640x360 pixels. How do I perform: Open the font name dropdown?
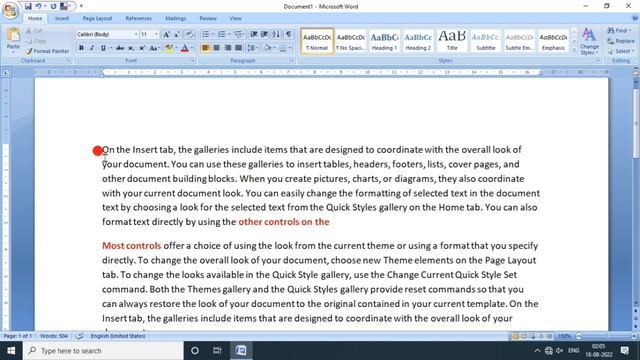tap(136, 35)
